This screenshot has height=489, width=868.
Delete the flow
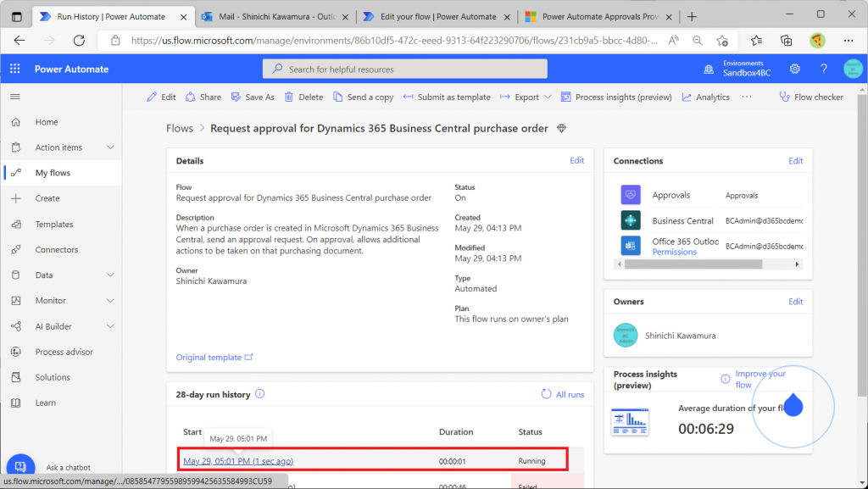(304, 97)
